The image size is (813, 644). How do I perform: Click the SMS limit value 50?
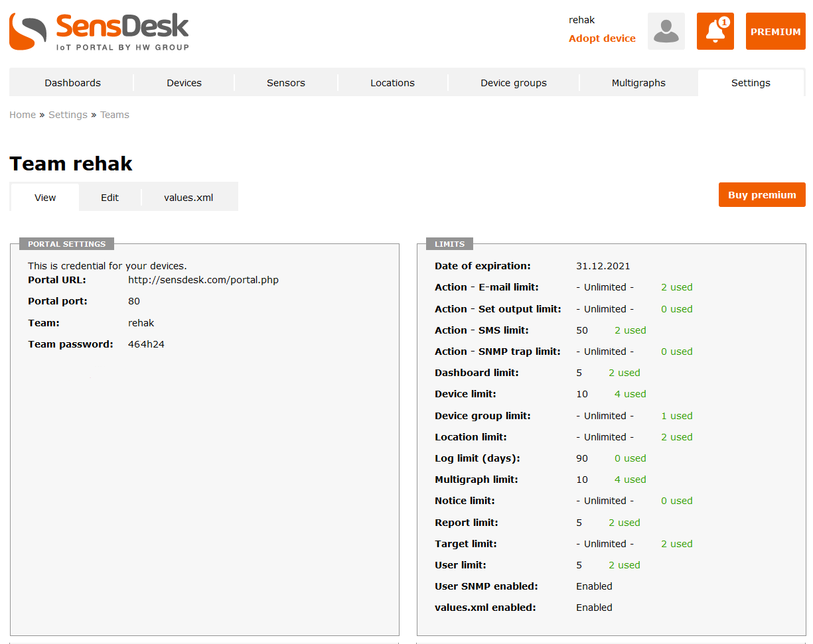click(x=582, y=330)
